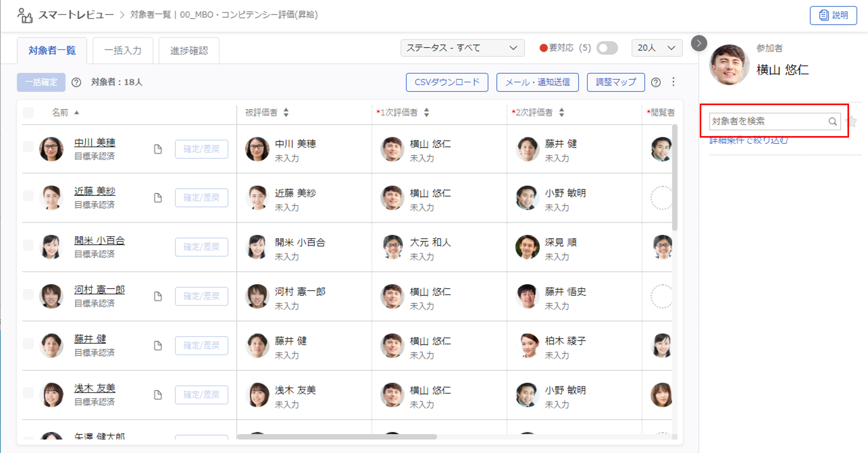
Task: Click the horizontal scrollbar at table bottom
Action: [337, 436]
